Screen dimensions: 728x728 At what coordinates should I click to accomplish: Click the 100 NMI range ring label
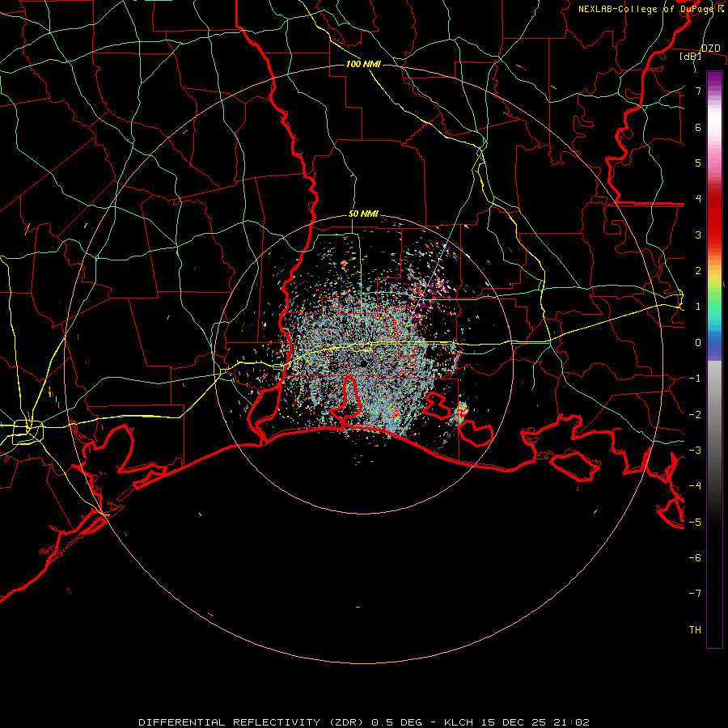click(363, 64)
